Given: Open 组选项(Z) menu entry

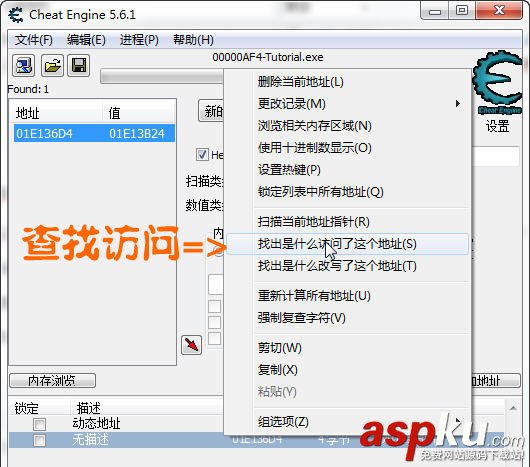Looking at the screenshot, I should 347,422.
